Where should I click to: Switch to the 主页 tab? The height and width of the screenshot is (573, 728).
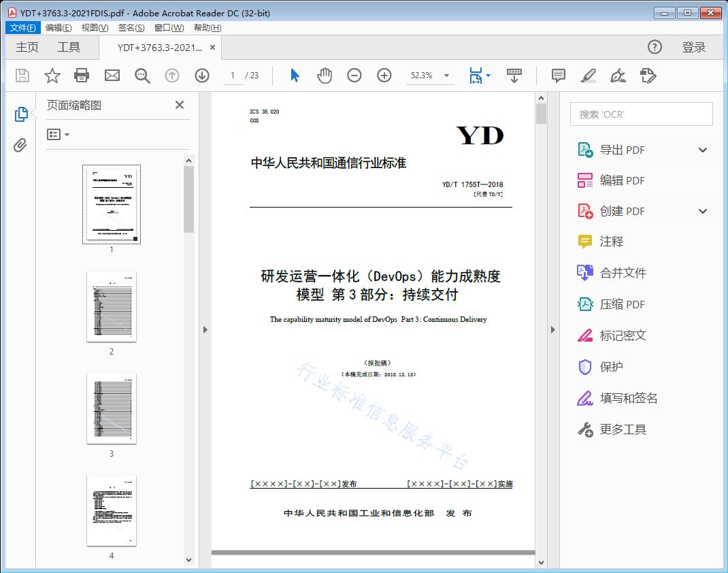27,47
